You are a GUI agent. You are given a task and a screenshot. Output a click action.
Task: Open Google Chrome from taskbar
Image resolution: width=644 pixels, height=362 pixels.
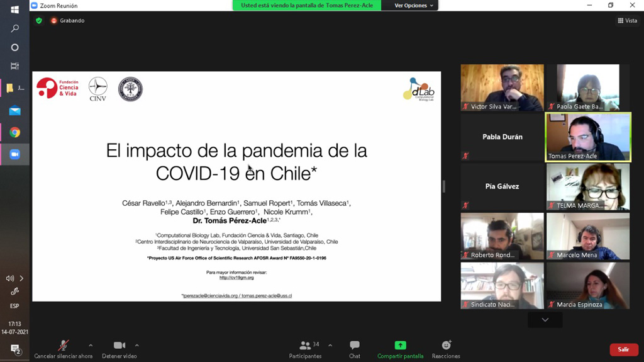(x=14, y=132)
